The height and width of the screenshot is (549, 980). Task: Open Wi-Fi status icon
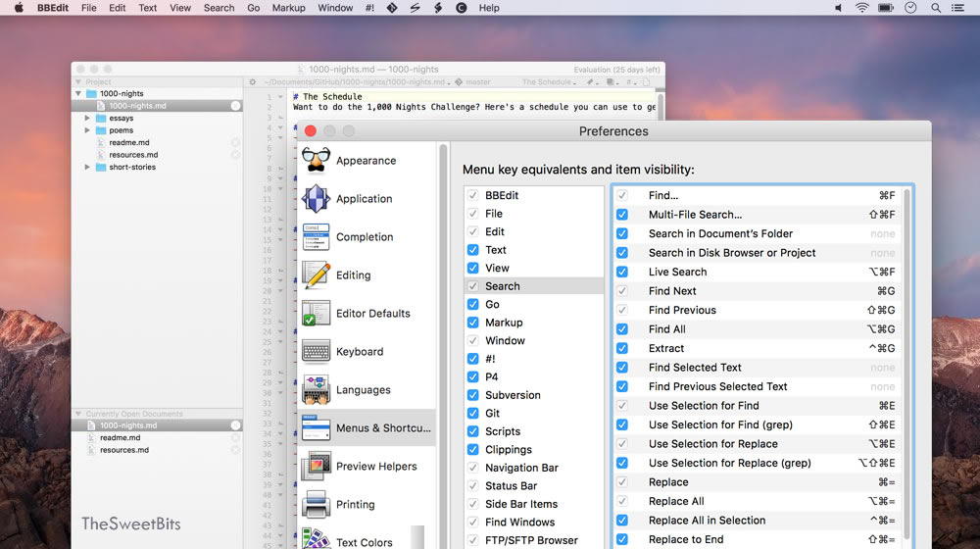tap(861, 8)
